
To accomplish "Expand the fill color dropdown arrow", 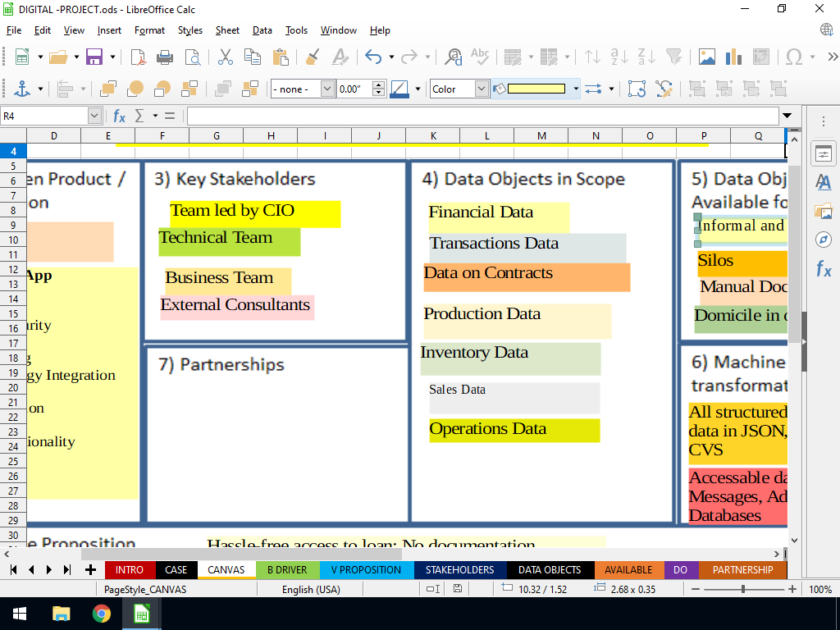I will pos(576,89).
